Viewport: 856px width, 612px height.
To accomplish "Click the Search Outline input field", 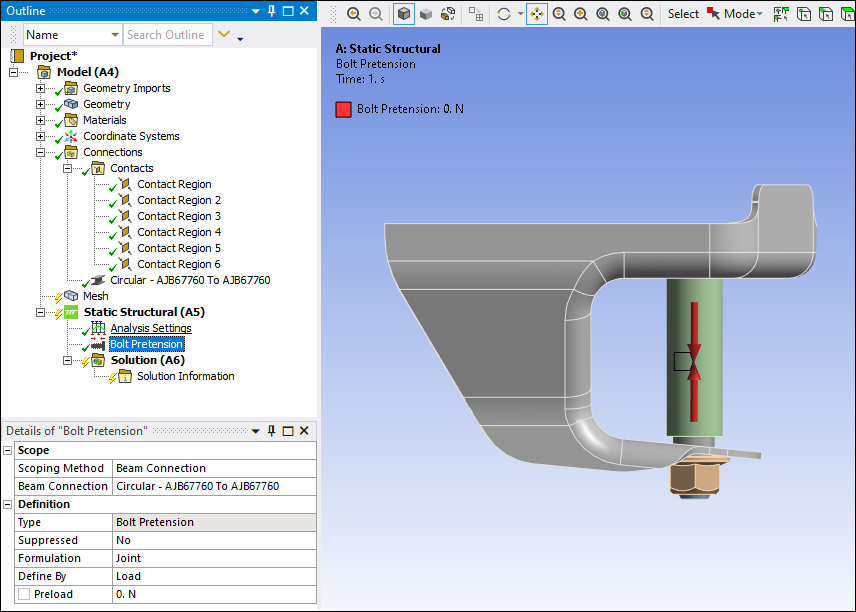I will coord(166,35).
